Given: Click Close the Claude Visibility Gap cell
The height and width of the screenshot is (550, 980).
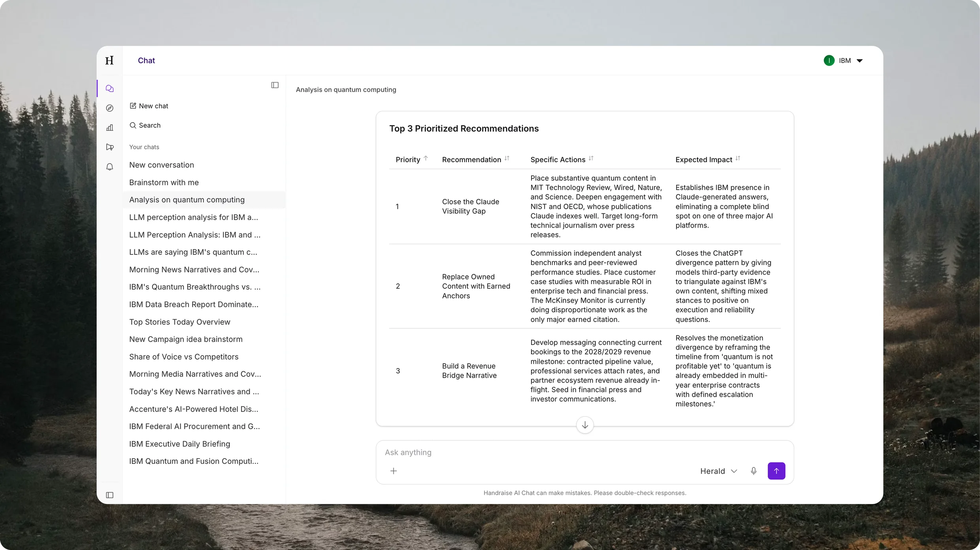Looking at the screenshot, I should coord(471,206).
